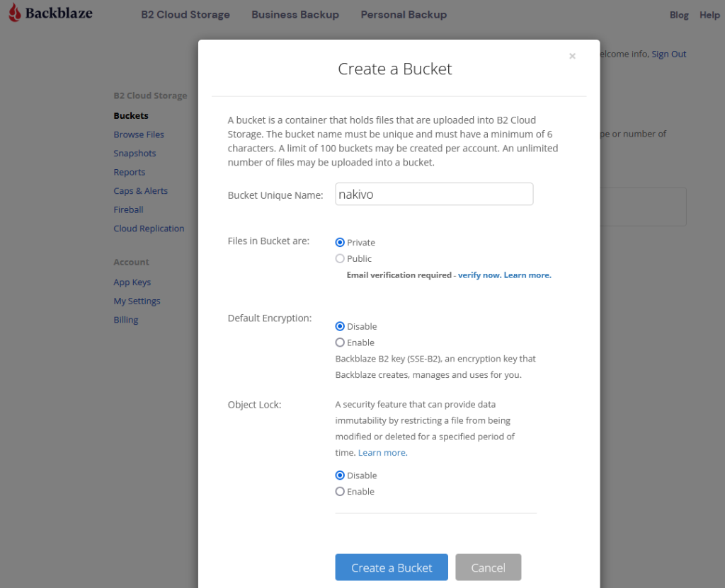Image resolution: width=725 pixels, height=588 pixels.
Task: Open My Settings page
Action: point(137,301)
